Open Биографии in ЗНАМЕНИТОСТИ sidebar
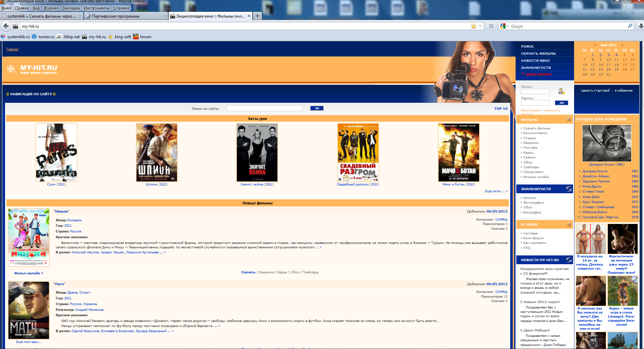The width and height of the screenshot is (644, 349). click(532, 213)
